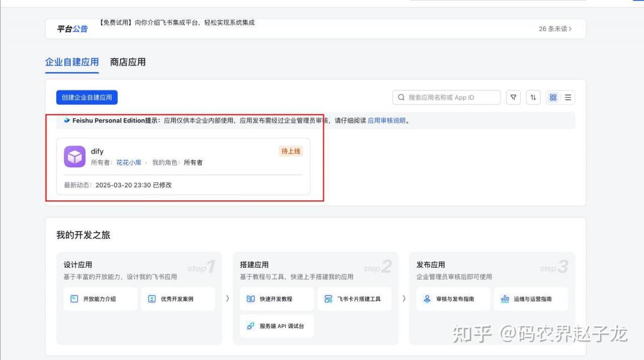Switch to the 商店应用 tab
This screenshot has height=360, width=644.
[x=128, y=62]
